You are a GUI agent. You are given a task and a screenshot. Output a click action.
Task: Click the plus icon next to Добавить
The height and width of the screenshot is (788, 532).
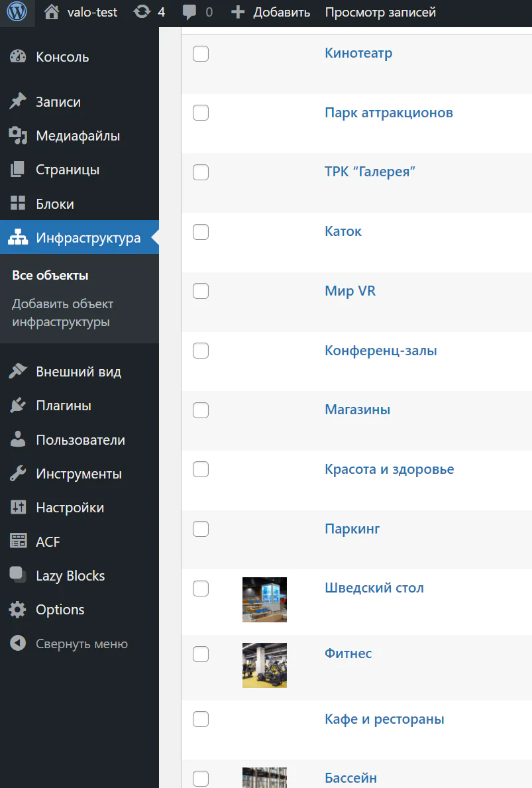tap(238, 12)
